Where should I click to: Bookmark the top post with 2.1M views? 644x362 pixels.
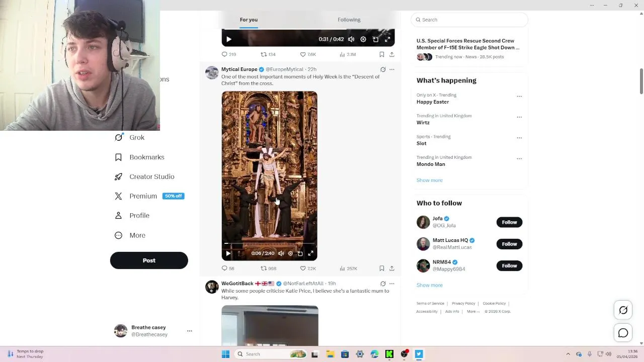[382, 54]
